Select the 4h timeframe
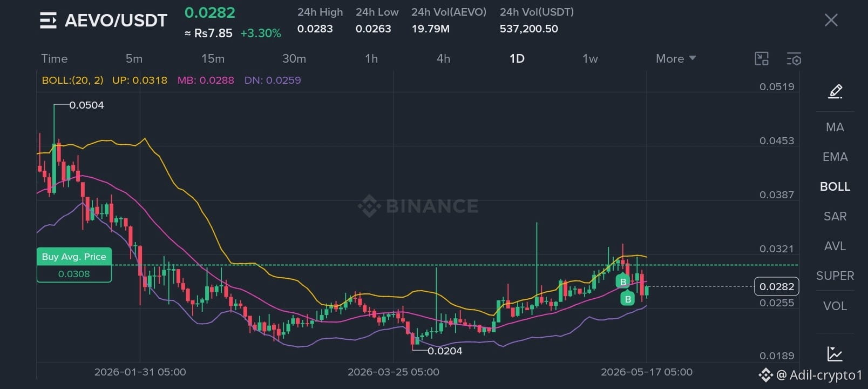 (443, 58)
